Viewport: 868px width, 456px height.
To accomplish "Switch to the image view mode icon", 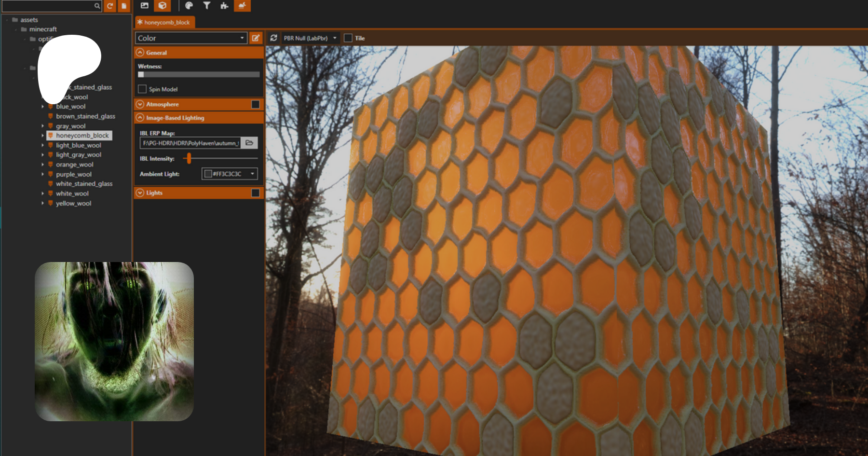I will pyautogui.click(x=145, y=5).
